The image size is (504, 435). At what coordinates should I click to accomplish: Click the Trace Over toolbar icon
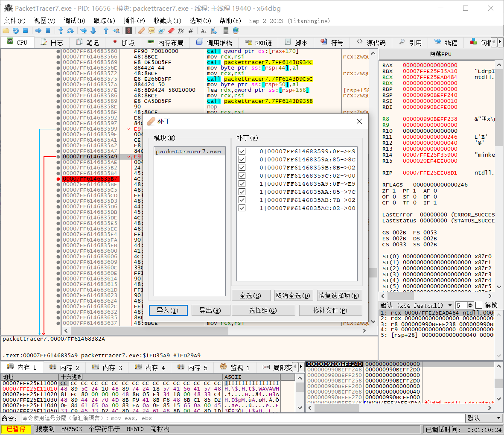coord(93,31)
